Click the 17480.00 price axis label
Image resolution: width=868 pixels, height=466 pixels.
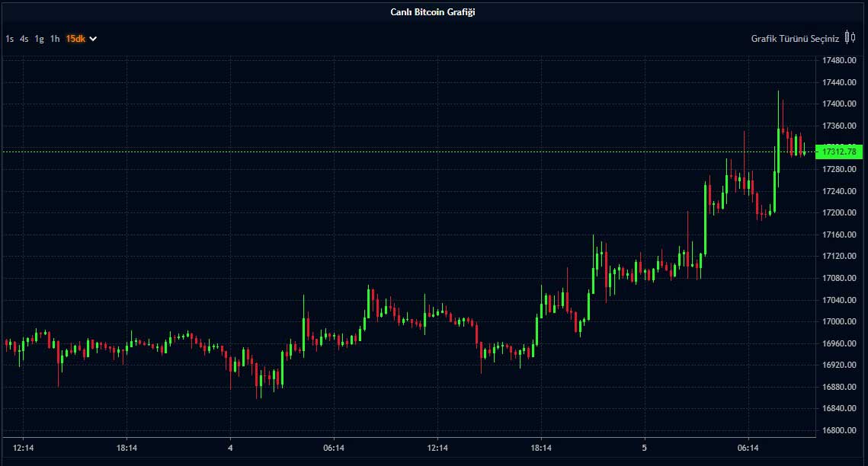point(839,60)
